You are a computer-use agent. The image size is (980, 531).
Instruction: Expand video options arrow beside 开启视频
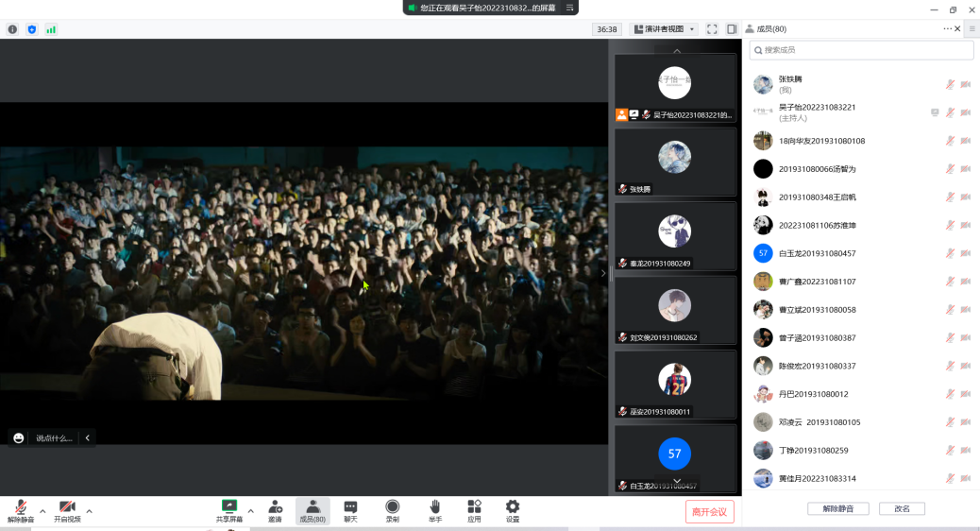89,511
